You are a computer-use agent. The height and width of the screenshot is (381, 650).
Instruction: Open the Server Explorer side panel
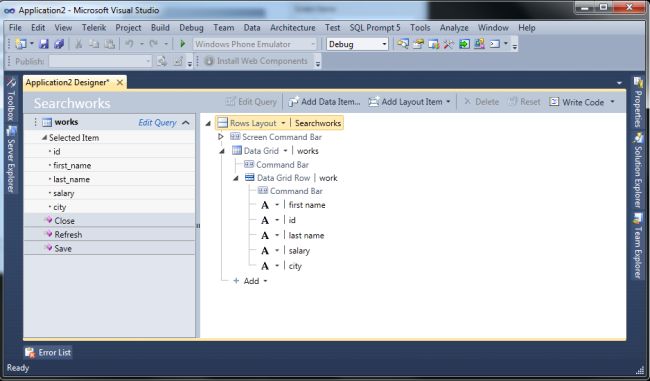[x=11, y=160]
